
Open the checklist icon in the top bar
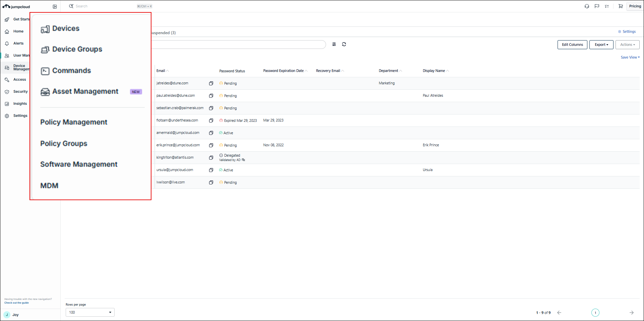click(607, 6)
